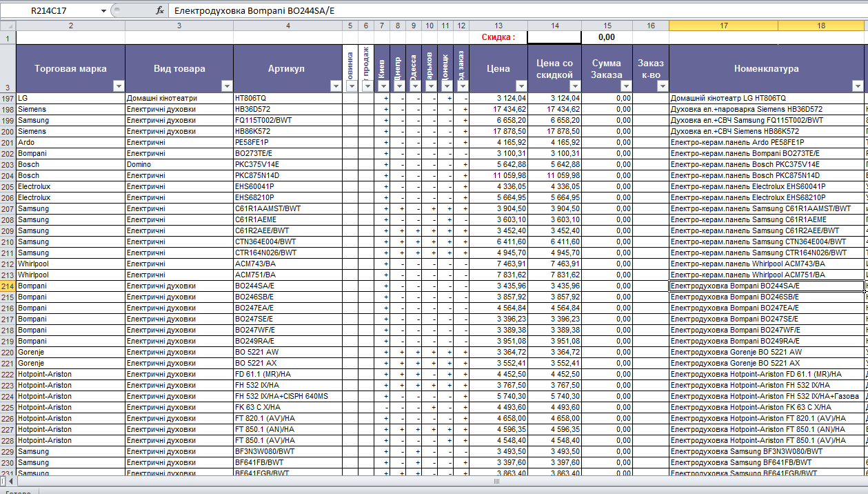This screenshot has width=868, height=494.
Task: Select the article cell BF3N3W080/BWT
Action: coord(288,451)
